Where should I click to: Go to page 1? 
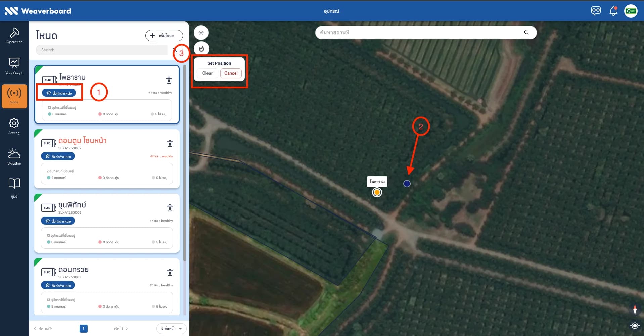pos(83,328)
